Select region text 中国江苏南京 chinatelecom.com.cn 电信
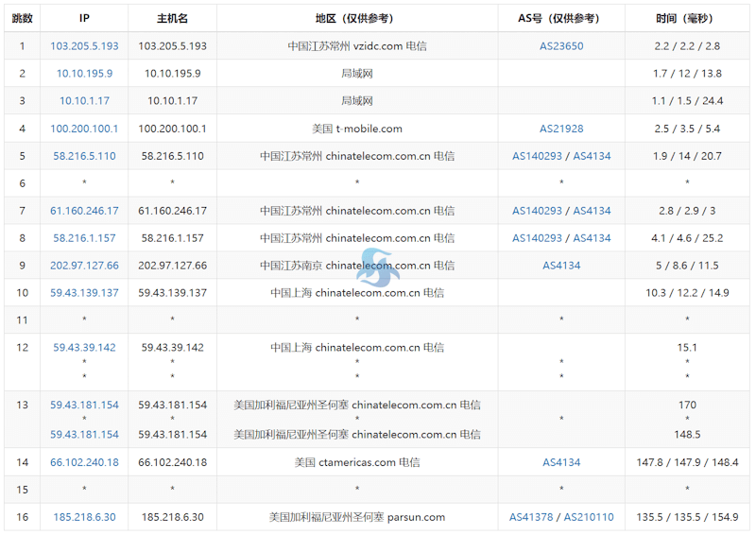 357,266
